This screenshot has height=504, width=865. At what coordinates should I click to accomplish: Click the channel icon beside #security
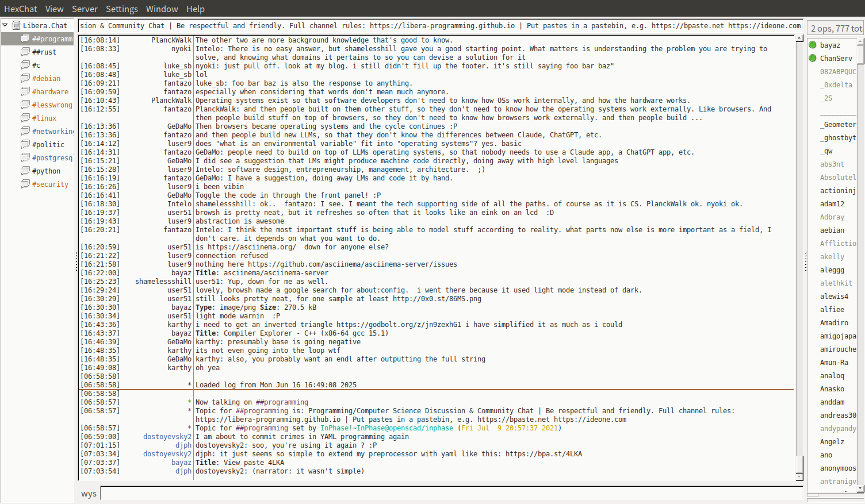point(25,184)
